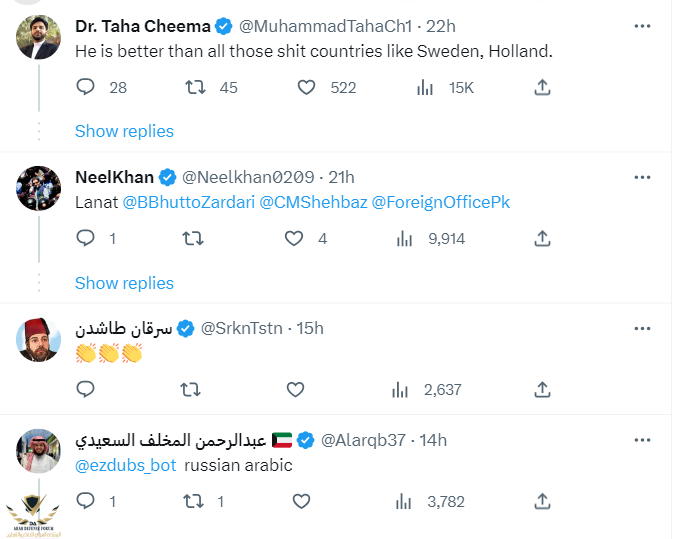Viewport: 685px width, 539px height.
Task: Open more options menu on NeelKhan's tweet
Action: [x=642, y=177]
